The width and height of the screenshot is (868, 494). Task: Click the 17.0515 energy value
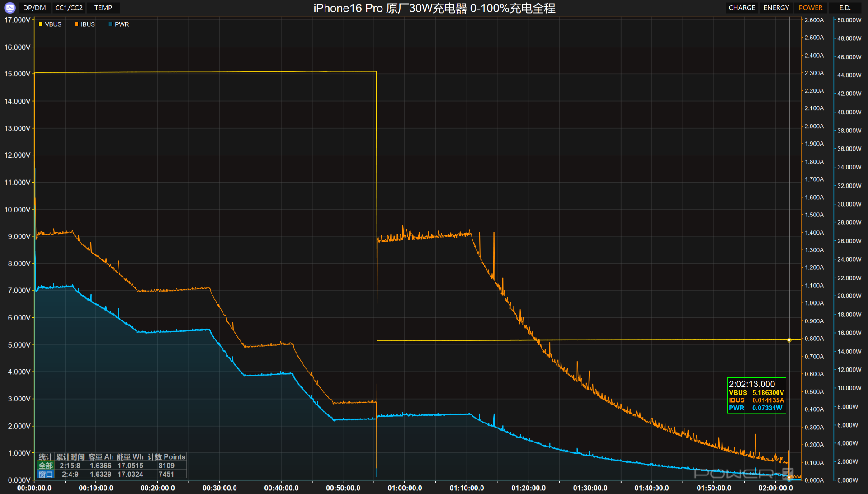pyautogui.click(x=130, y=466)
